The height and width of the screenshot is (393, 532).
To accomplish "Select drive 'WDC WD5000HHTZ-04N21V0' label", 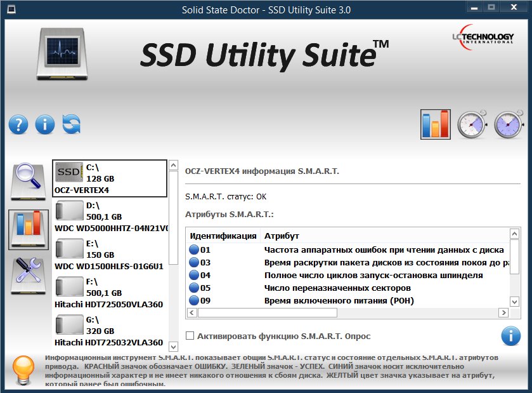I will tap(111, 229).
